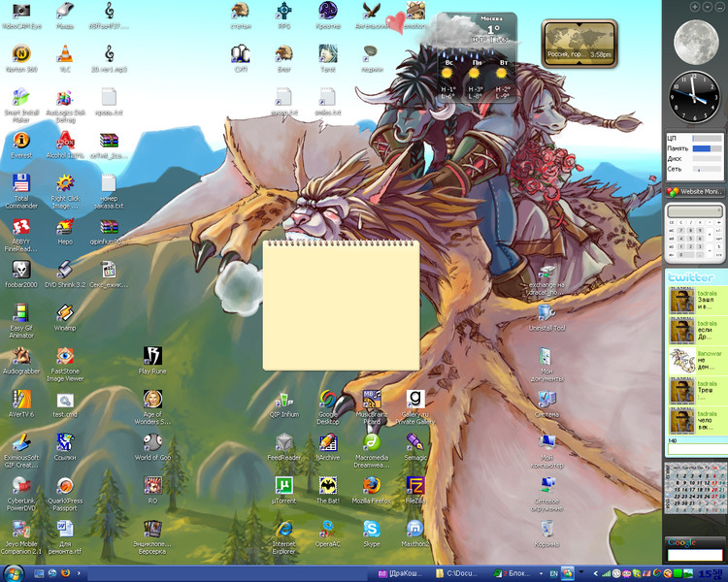
Task: Open µTorrent desktop shortcut
Action: [x=284, y=490]
